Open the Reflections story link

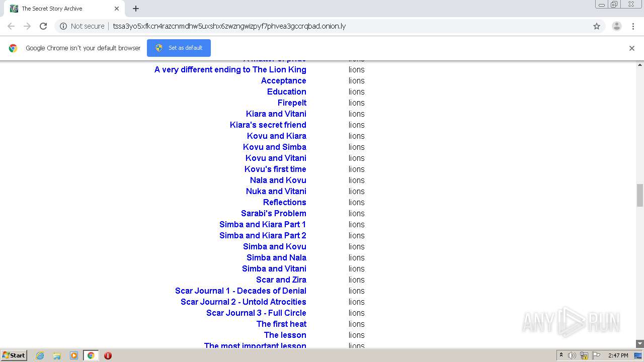click(x=284, y=202)
